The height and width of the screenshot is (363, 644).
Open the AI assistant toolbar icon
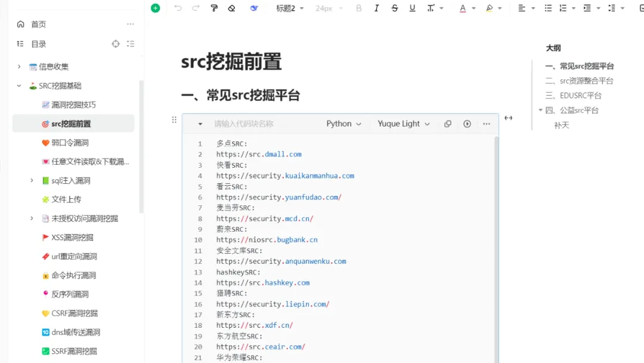(x=254, y=8)
